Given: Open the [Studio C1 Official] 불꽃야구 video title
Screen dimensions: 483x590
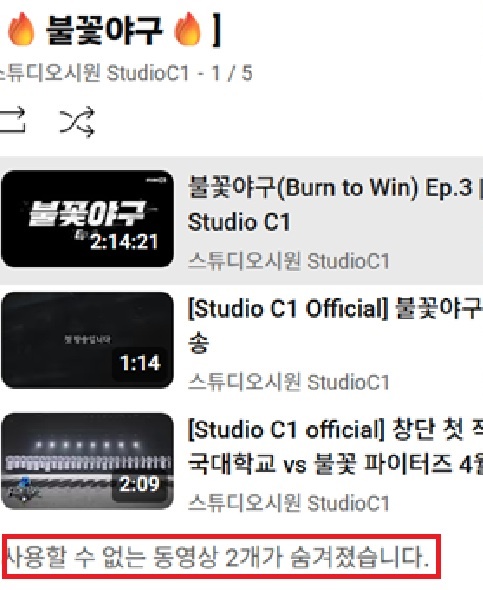Looking at the screenshot, I should [335, 325].
